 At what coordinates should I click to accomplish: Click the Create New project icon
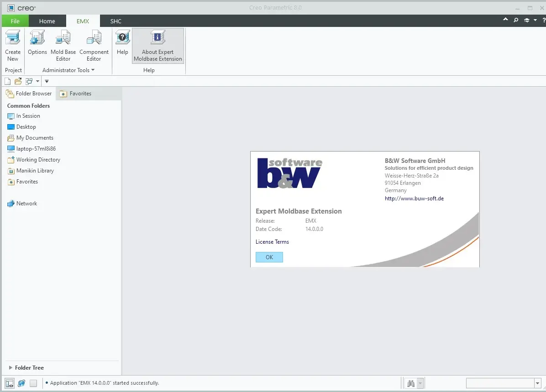pyautogui.click(x=13, y=46)
